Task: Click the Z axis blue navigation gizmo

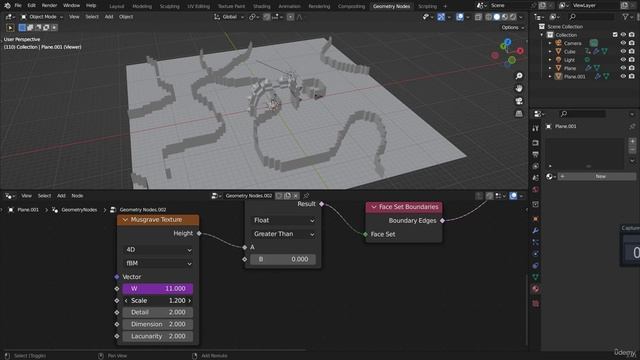Action: pyautogui.click(x=508, y=42)
